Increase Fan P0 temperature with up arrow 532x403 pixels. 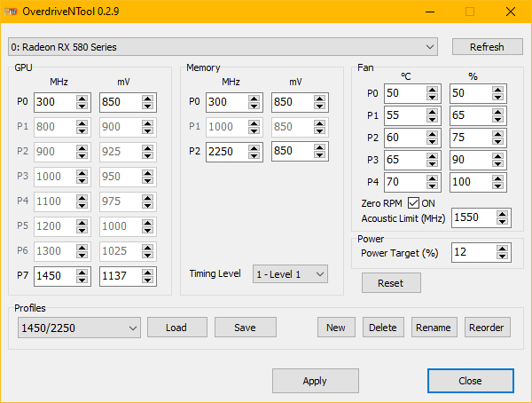433,90
